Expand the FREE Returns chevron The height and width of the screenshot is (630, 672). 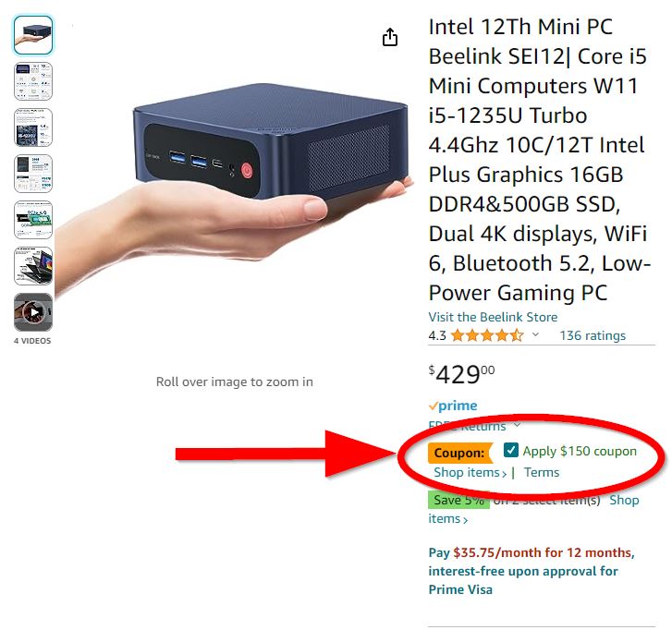coord(518,425)
